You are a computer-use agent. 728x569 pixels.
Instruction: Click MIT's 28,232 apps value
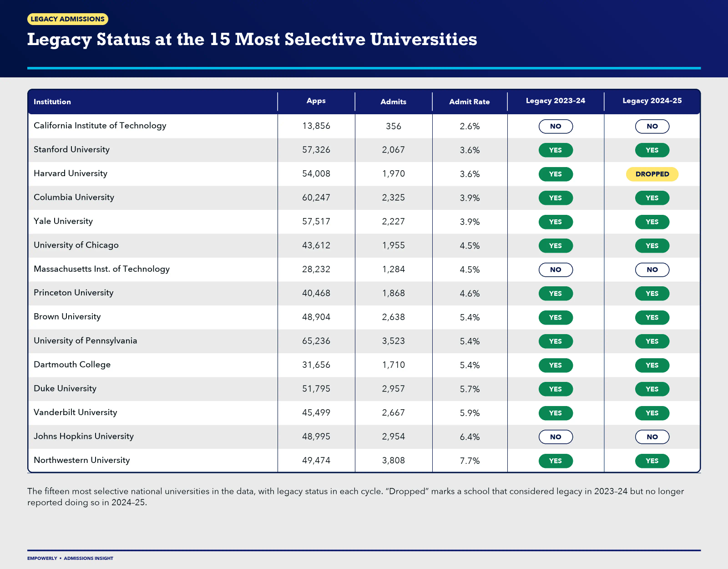click(316, 269)
